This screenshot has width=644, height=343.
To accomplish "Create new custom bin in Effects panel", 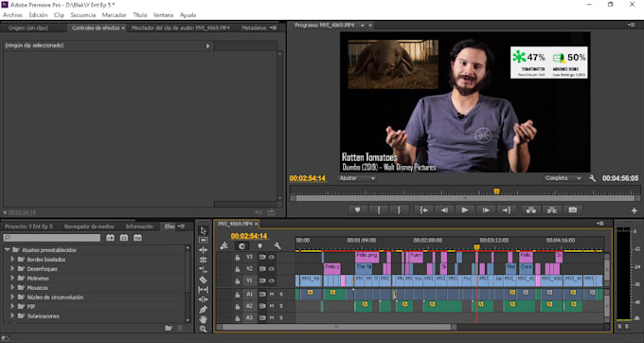I will [169, 328].
